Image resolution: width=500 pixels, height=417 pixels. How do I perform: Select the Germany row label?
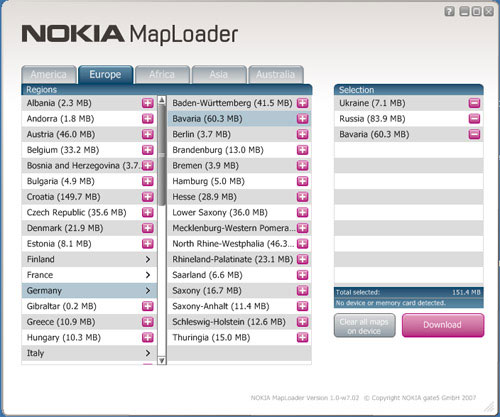(44, 291)
